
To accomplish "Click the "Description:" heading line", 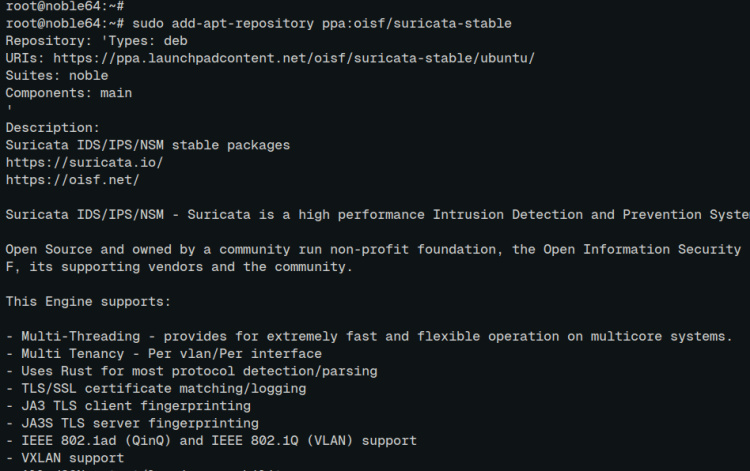I will click(52, 128).
